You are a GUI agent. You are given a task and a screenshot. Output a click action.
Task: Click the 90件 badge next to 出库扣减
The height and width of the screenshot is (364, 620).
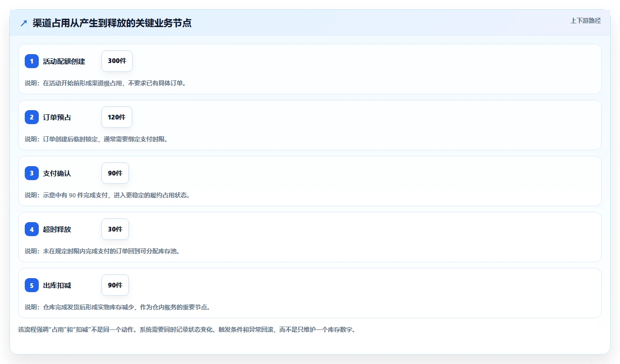point(115,285)
